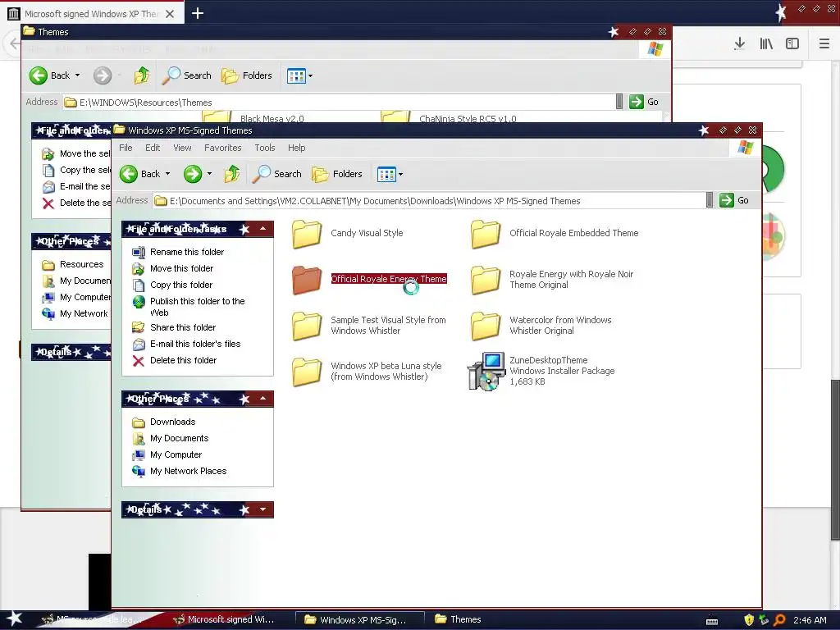
Task: Open Back history dropdown in MS-Signed Themes window
Action: 167,174
